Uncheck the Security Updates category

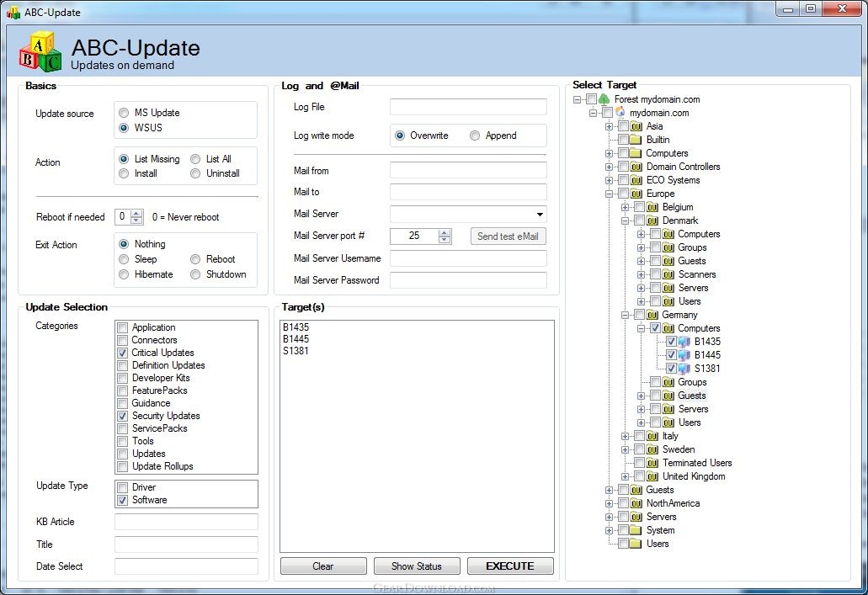[x=123, y=416]
